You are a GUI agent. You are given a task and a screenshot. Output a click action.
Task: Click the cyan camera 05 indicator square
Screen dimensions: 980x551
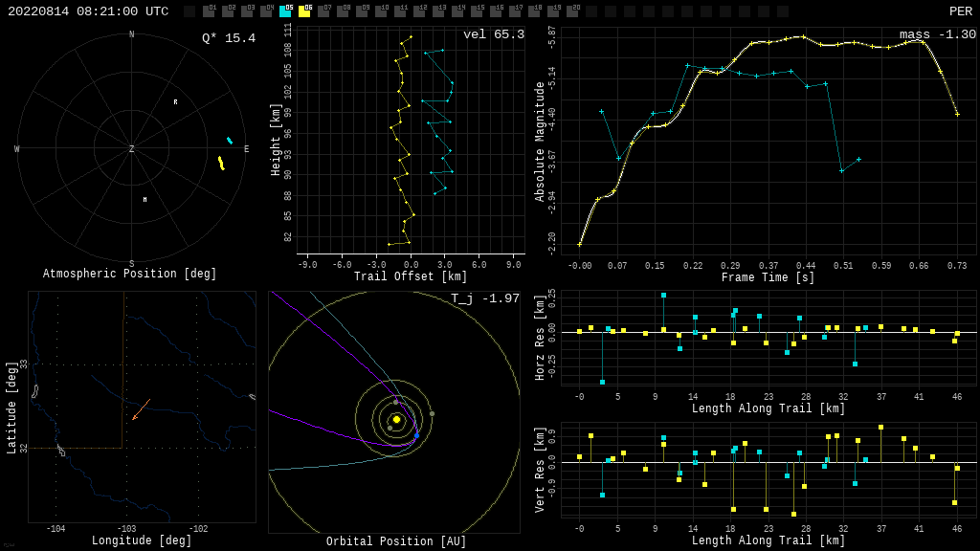[285, 11]
